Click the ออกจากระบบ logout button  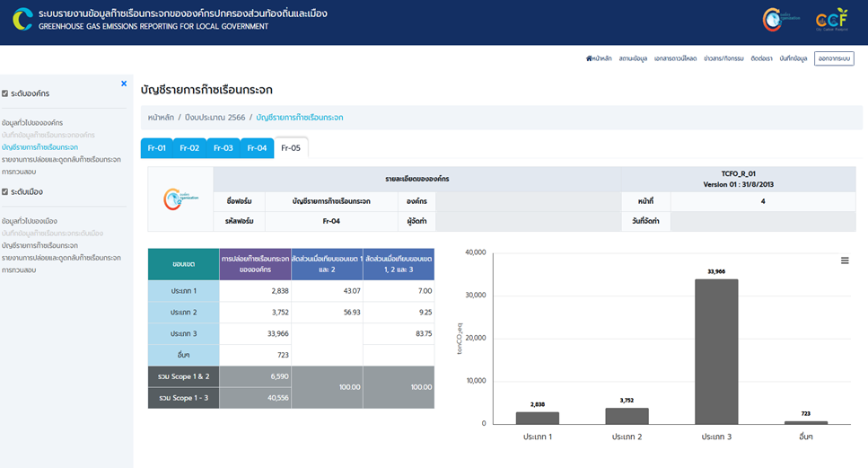point(834,58)
